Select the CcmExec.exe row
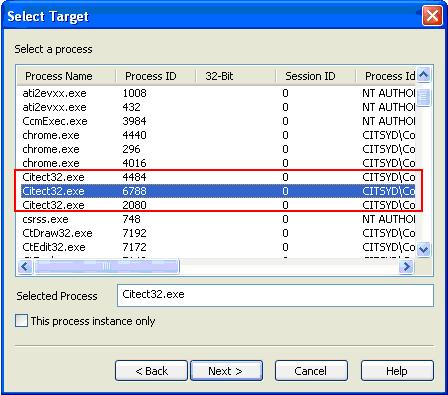This screenshot has width=448, height=395. (218, 121)
